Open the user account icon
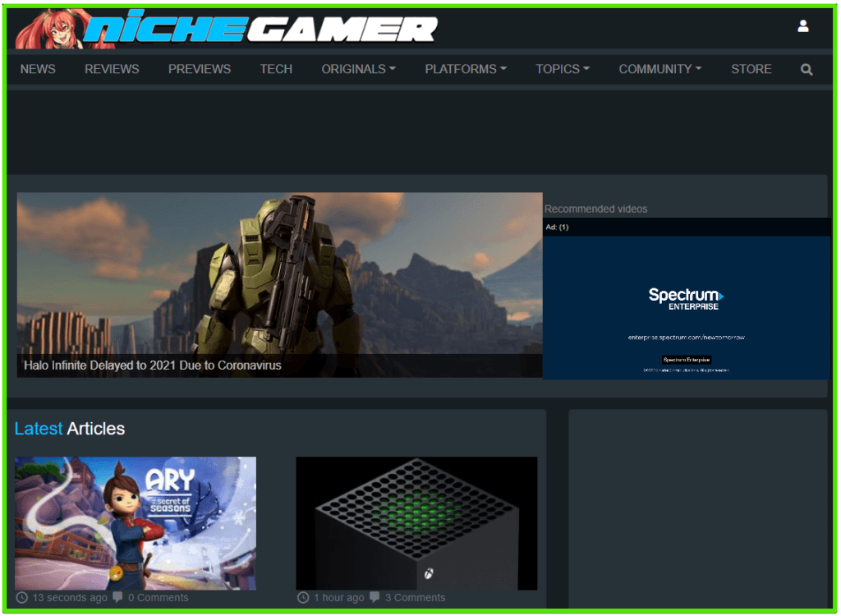Image resolution: width=841 pixels, height=616 pixels. 802,25
